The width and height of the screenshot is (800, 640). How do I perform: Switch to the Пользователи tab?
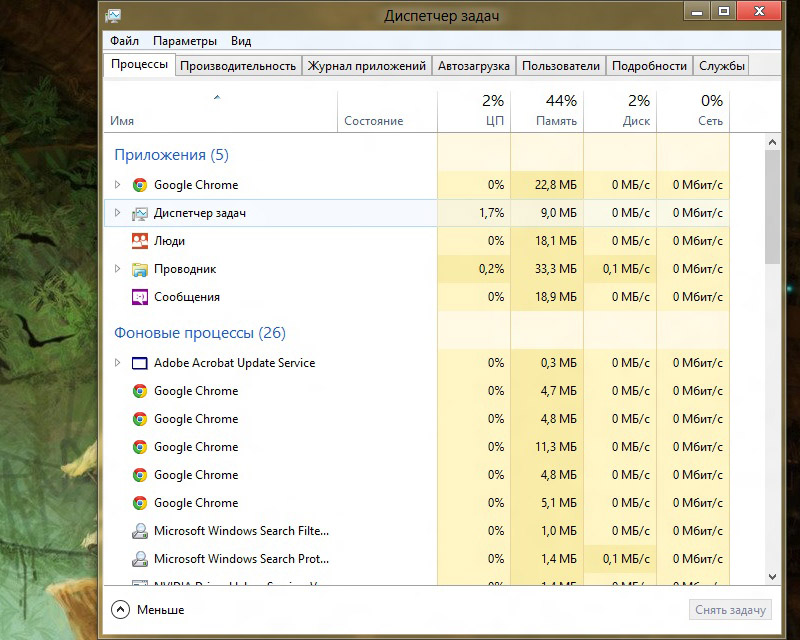click(561, 66)
